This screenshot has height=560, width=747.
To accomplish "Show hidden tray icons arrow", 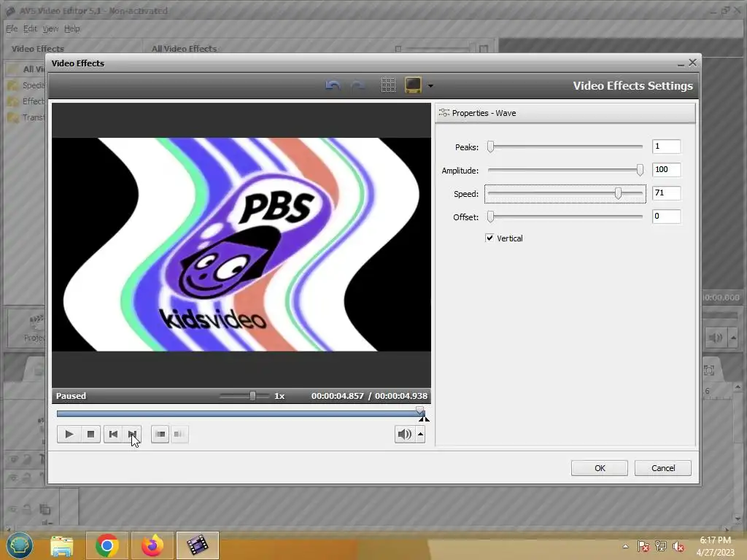I will [625, 546].
